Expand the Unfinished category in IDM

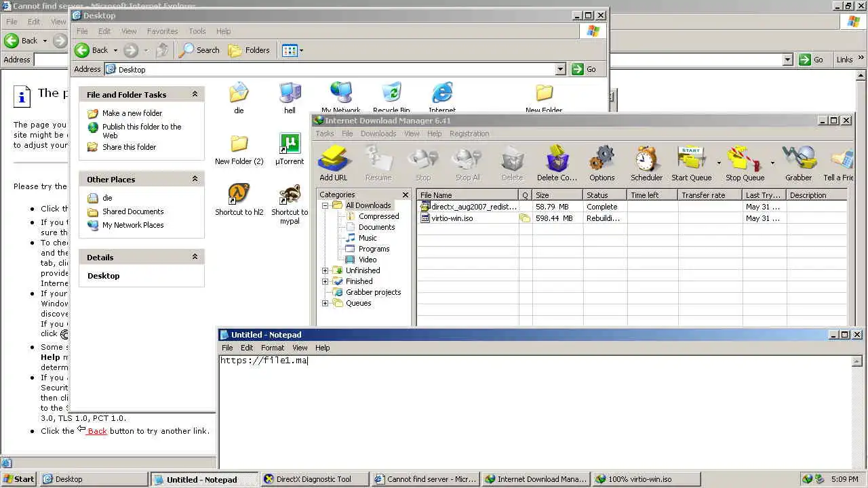(325, 270)
